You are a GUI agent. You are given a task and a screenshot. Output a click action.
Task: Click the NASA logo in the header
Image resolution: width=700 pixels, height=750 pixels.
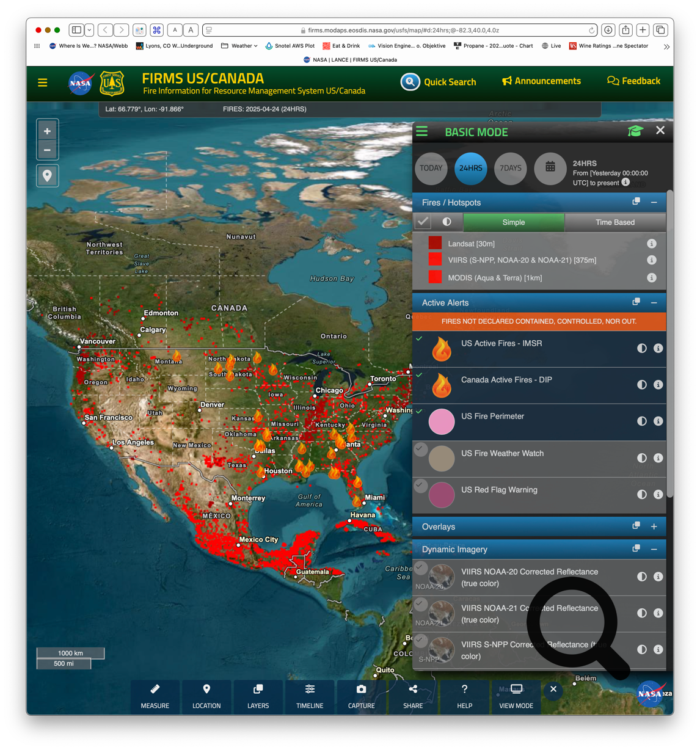coord(80,84)
